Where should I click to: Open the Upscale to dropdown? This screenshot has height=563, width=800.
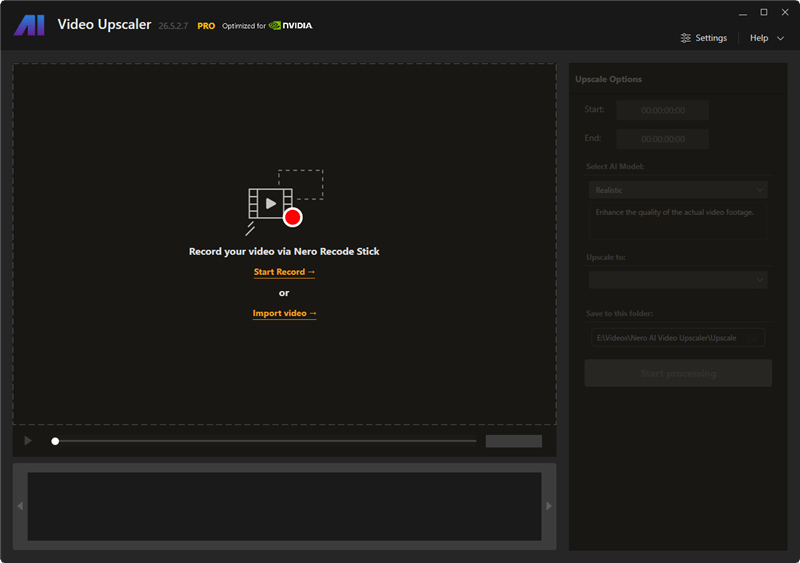(678, 280)
